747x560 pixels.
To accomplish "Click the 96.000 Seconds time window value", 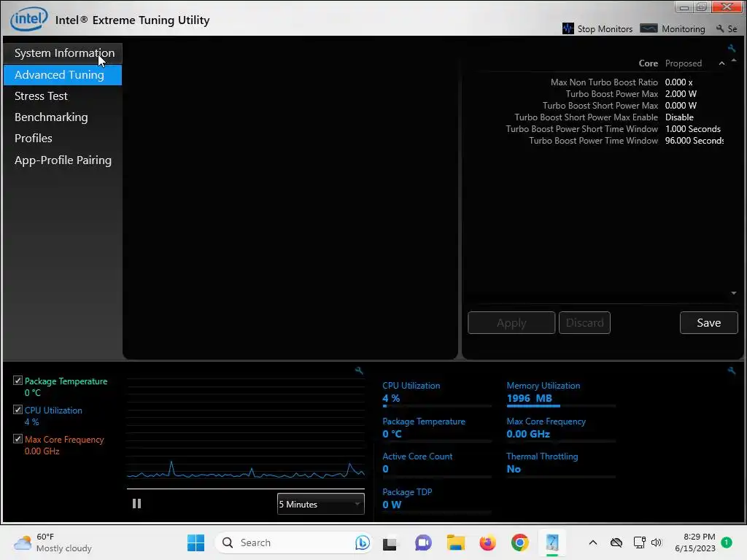I will [694, 141].
